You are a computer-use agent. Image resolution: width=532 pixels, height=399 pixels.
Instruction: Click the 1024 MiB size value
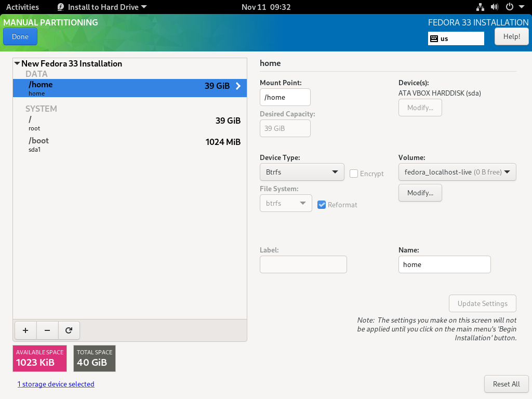(223, 142)
